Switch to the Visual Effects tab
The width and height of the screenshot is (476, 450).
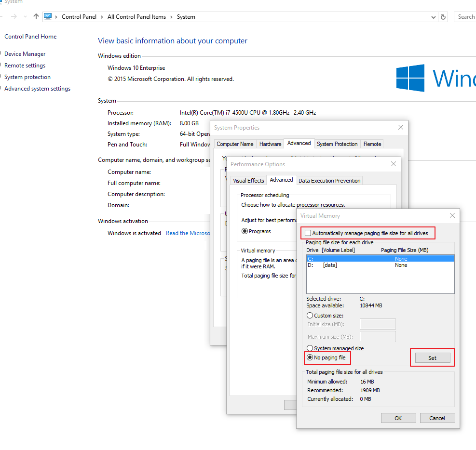tap(248, 180)
